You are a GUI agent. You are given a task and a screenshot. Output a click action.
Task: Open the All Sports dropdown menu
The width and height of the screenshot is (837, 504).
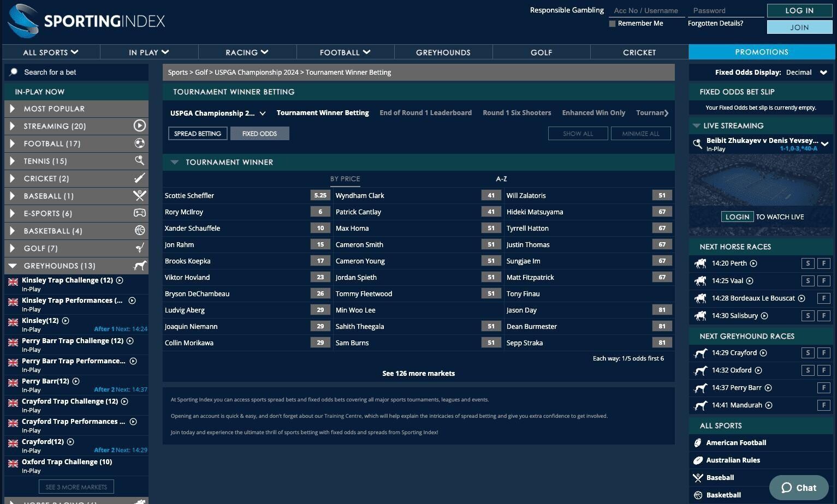(x=51, y=52)
